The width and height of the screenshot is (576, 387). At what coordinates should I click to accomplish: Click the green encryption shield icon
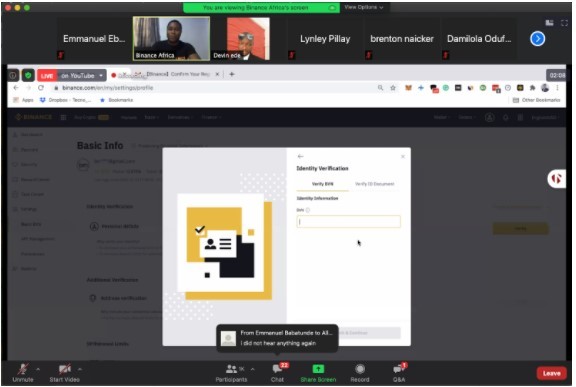(28, 76)
